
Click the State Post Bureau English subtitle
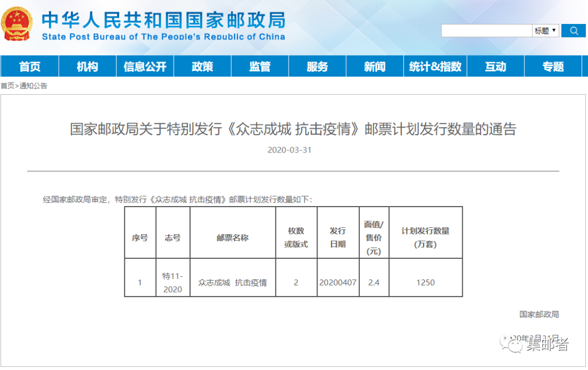[x=163, y=37]
